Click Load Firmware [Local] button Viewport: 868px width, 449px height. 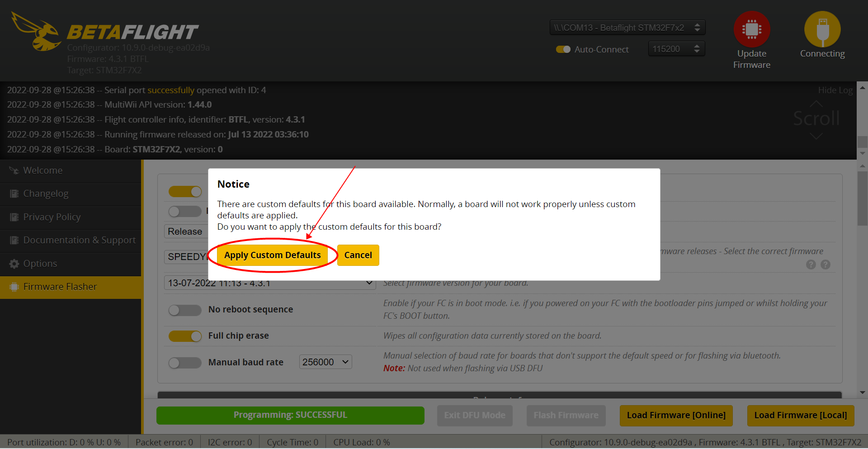click(x=801, y=415)
